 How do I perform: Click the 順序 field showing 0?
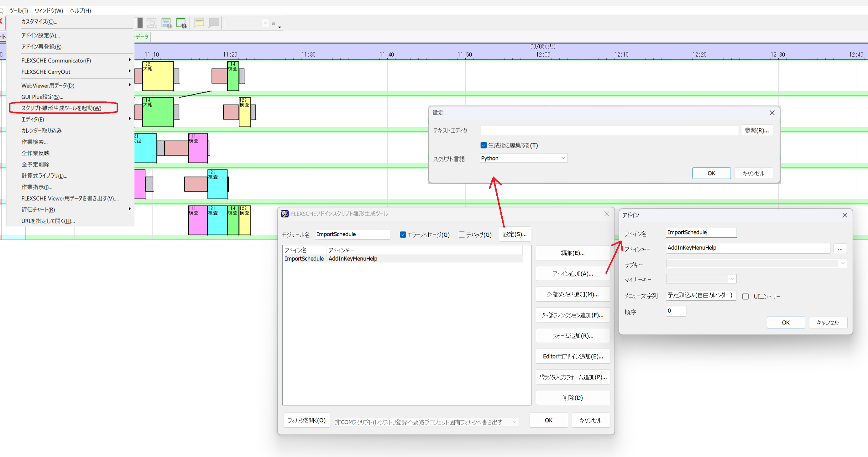pos(676,311)
